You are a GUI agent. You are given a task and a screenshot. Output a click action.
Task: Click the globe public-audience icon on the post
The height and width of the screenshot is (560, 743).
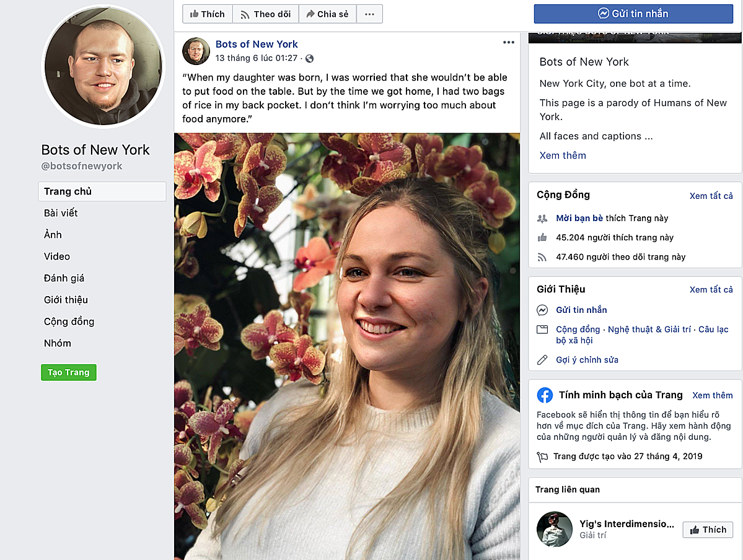[310, 58]
